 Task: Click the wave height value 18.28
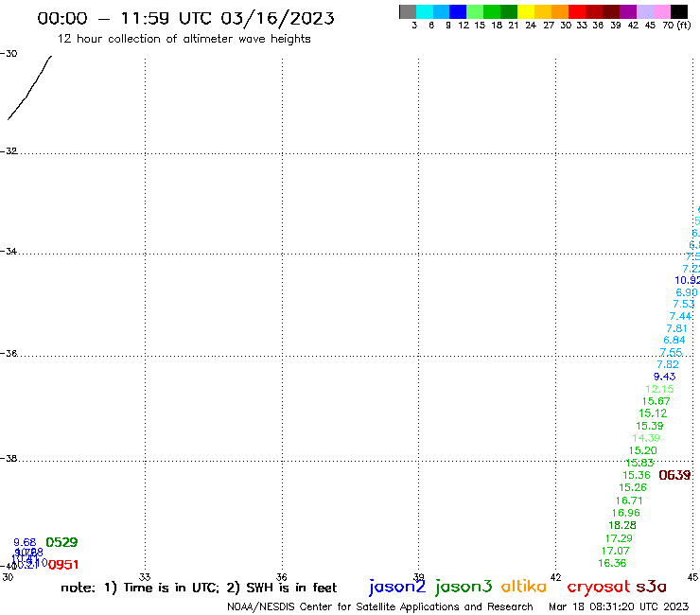tap(622, 525)
